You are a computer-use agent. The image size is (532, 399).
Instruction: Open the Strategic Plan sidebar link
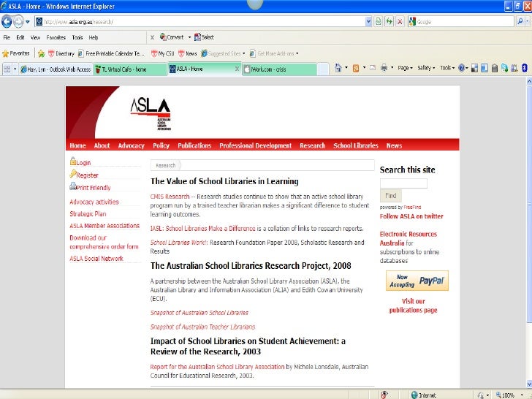(x=88, y=214)
